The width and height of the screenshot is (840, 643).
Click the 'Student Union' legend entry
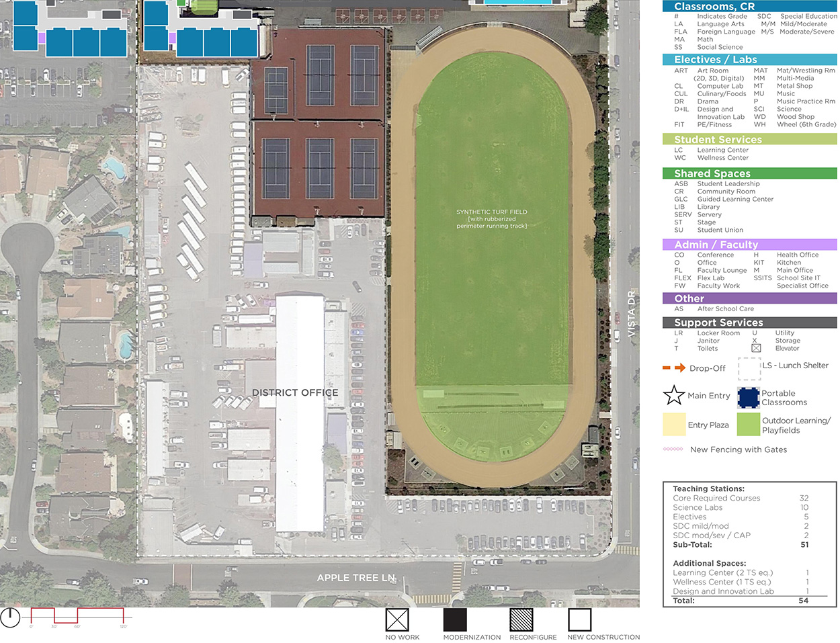[x=720, y=230]
